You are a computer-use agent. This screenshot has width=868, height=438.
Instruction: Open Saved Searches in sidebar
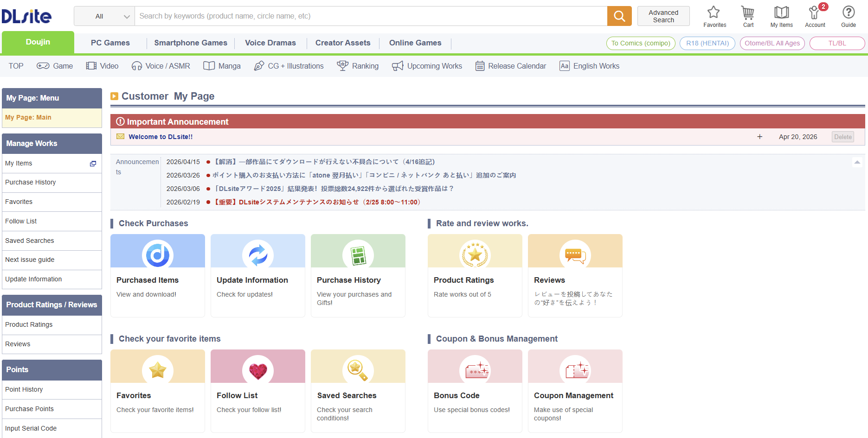coord(52,241)
